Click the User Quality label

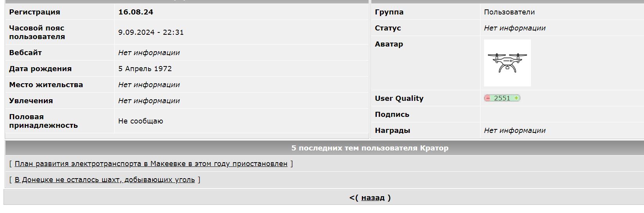[399, 98]
